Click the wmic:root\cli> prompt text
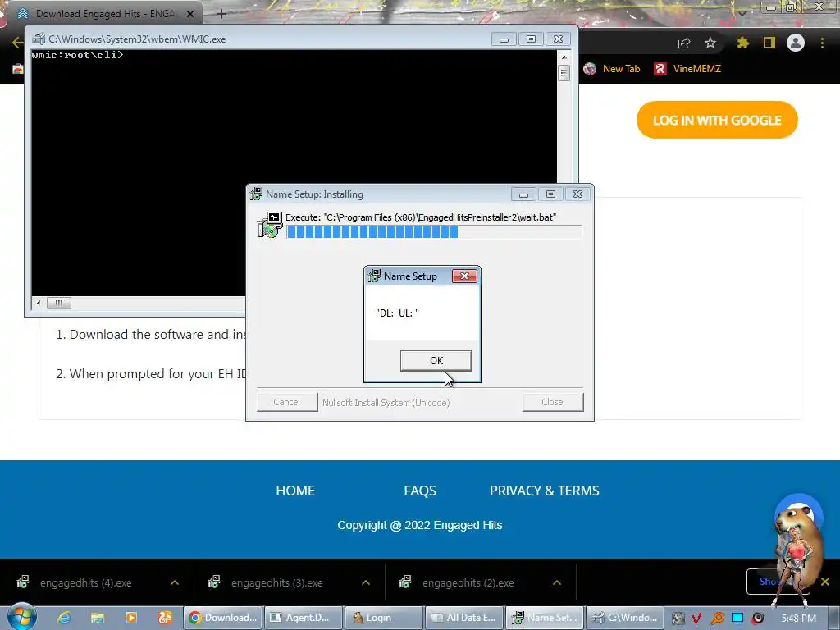840x630 pixels. coord(78,55)
